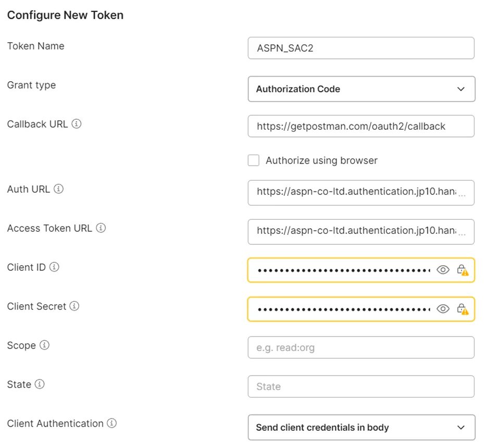This screenshot has width=487, height=448.
Task: Click into the State text field
Action: coord(361,387)
